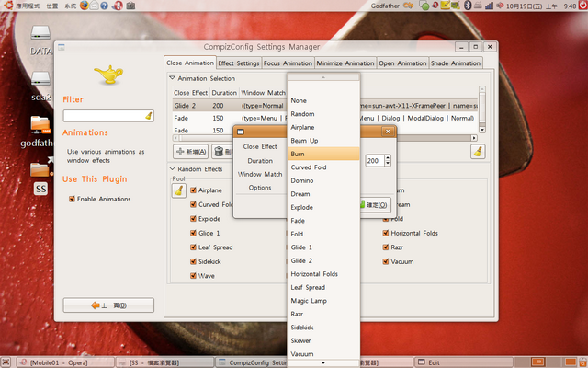Image resolution: width=588 pixels, height=368 pixels.
Task: Click the volume speaker tray icon
Action: coord(500,6)
